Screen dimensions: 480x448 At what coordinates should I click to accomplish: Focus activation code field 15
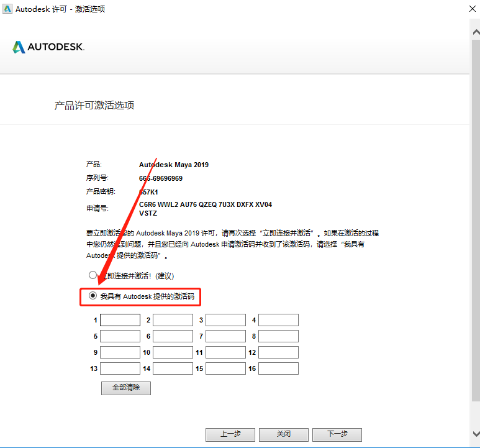(225, 368)
